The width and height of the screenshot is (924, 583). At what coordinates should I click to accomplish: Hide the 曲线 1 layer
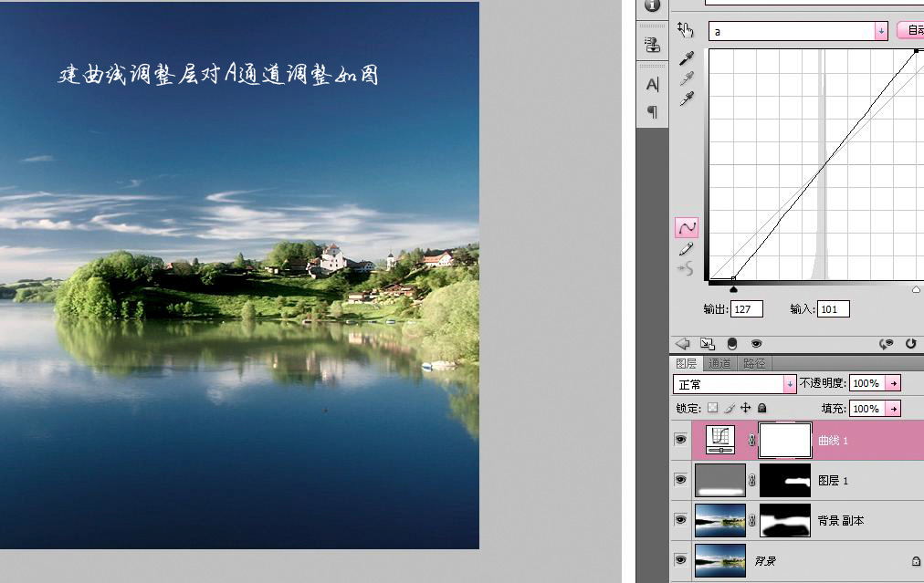(x=680, y=440)
